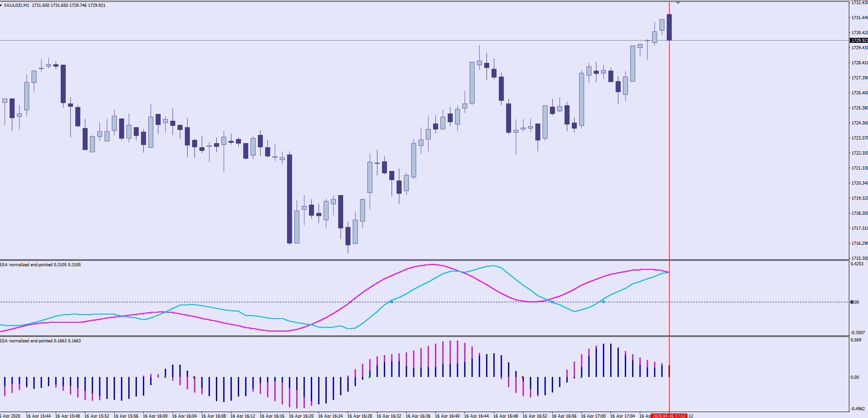Image resolution: width=868 pixels, height=418 pixels.
Task: Click the first SSA normalized end-pointed 0.3105 label
Action: coord(40,265)
